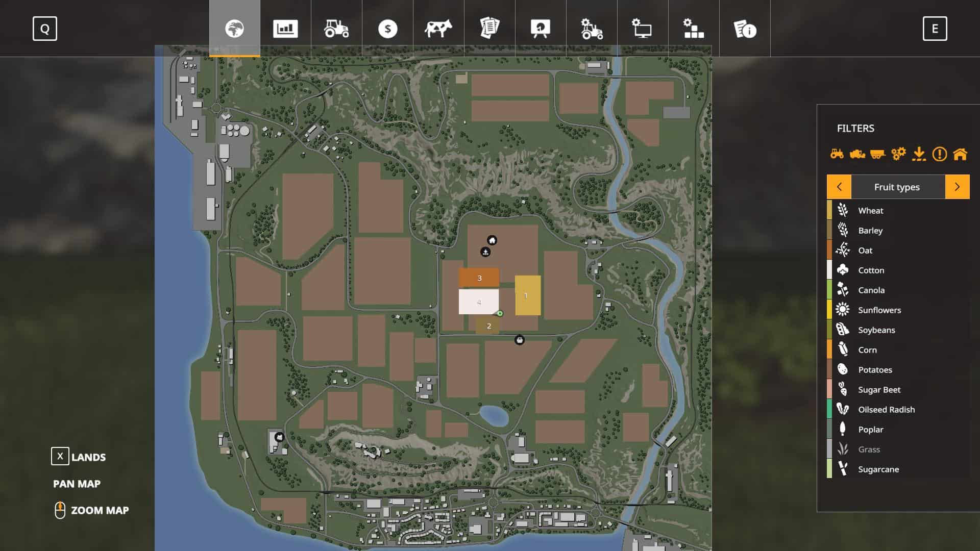Click the Pan Map label

tap(77, 484)
